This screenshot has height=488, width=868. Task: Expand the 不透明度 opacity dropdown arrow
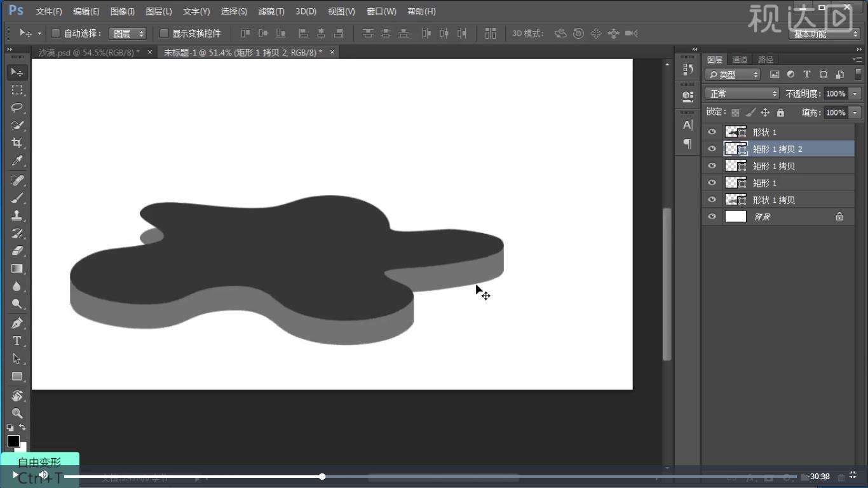[855, 93]
